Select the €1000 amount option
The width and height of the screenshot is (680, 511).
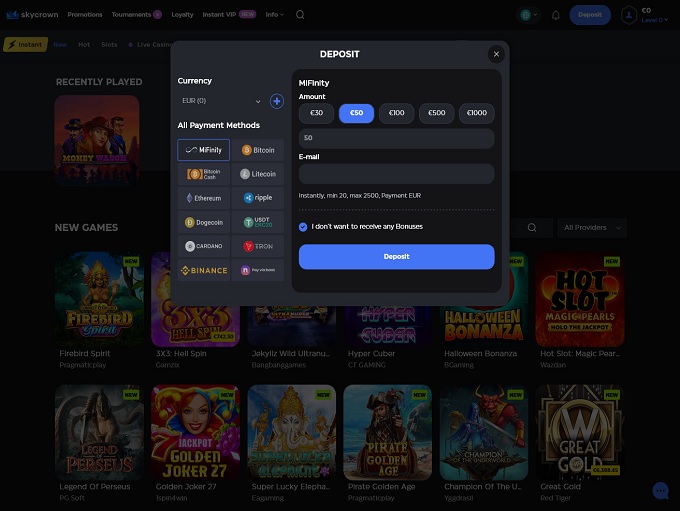coord(476,113)
